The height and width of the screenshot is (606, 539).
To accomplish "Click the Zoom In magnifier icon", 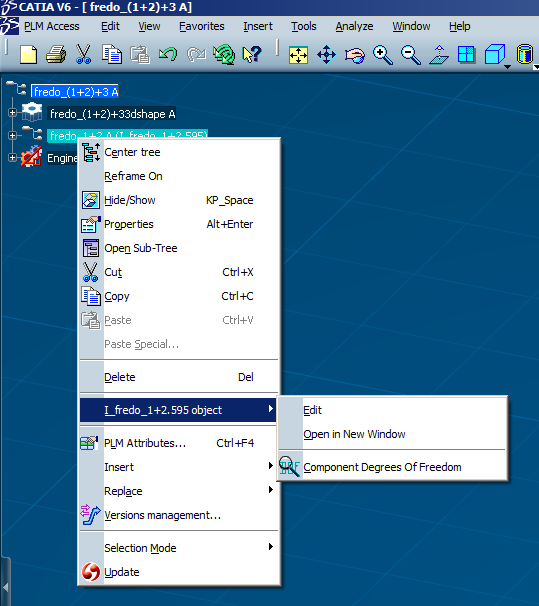I will [383, 55].
